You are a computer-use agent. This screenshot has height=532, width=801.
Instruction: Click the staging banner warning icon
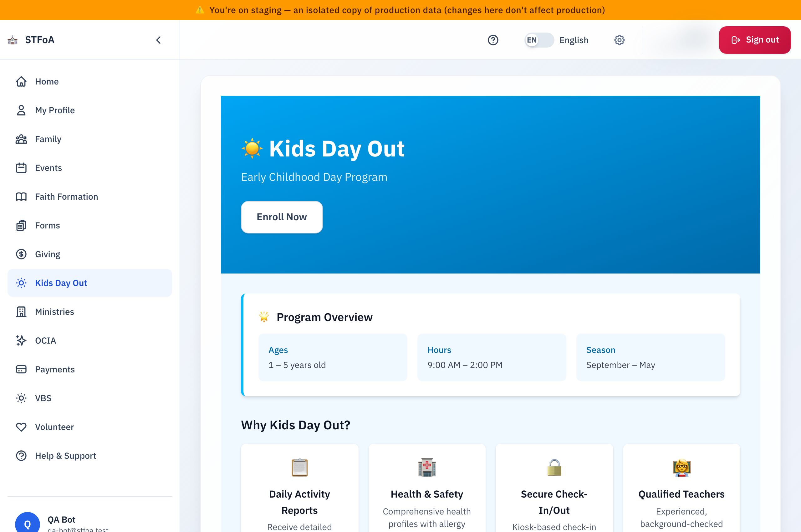coord(200,10)
